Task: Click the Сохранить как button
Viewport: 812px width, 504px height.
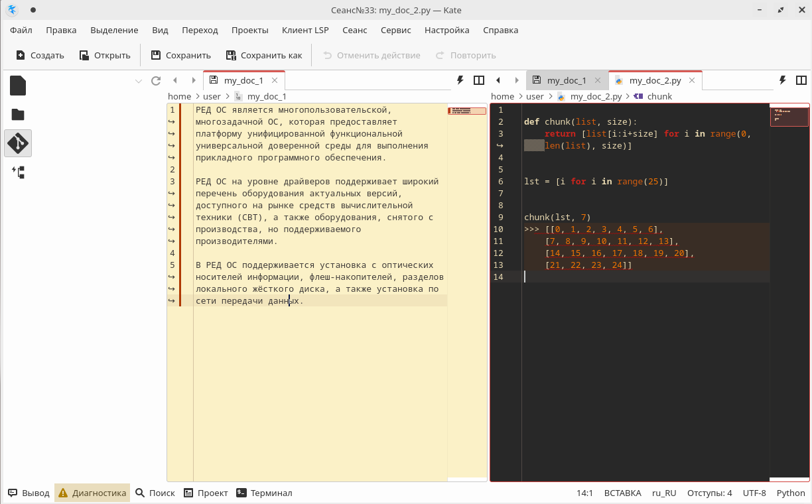Action: tap(264, 55)
